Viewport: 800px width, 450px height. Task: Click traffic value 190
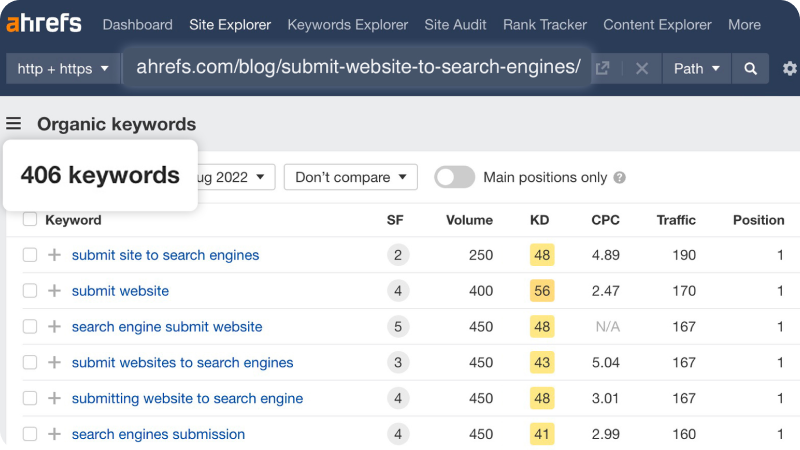point(684,255)
